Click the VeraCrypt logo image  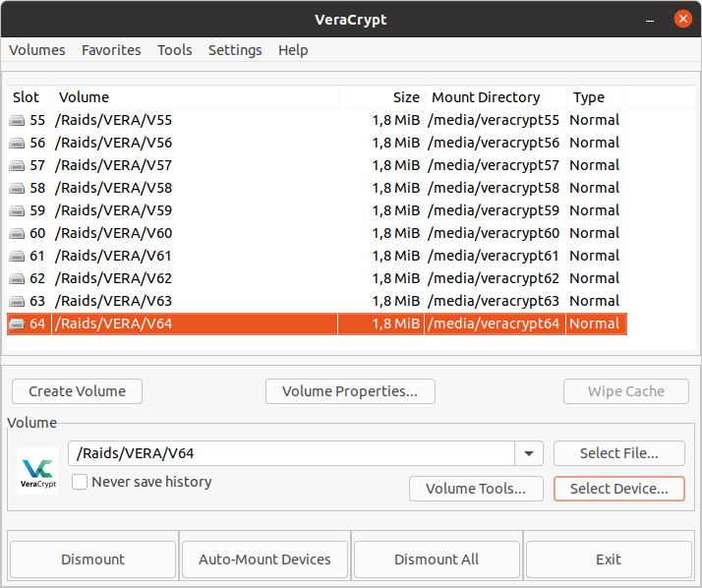tap(37, 471)
